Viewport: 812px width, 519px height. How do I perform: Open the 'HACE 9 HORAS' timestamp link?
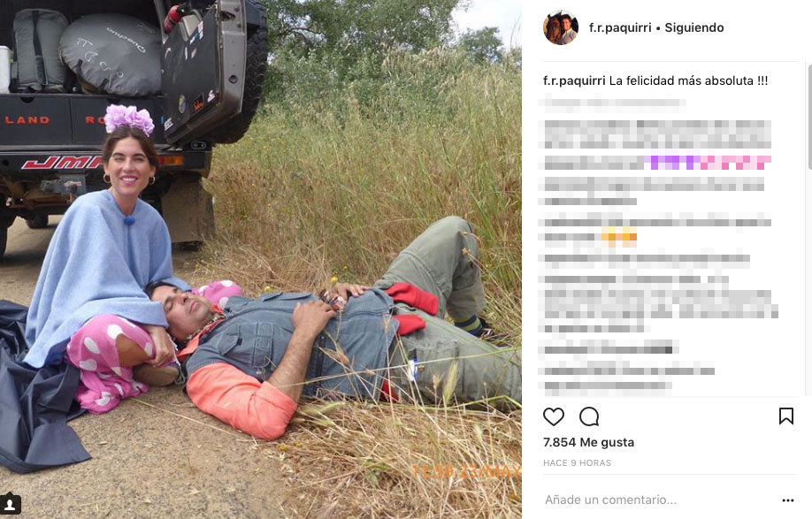tap(577, 463)
